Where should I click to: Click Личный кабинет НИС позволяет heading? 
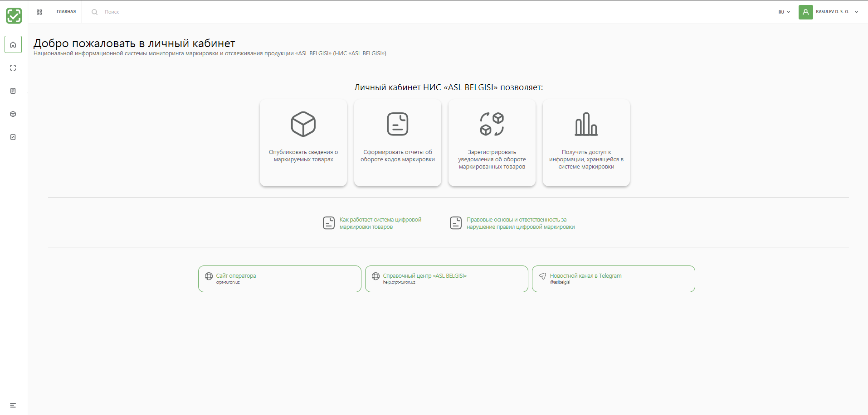coord(449,87)
